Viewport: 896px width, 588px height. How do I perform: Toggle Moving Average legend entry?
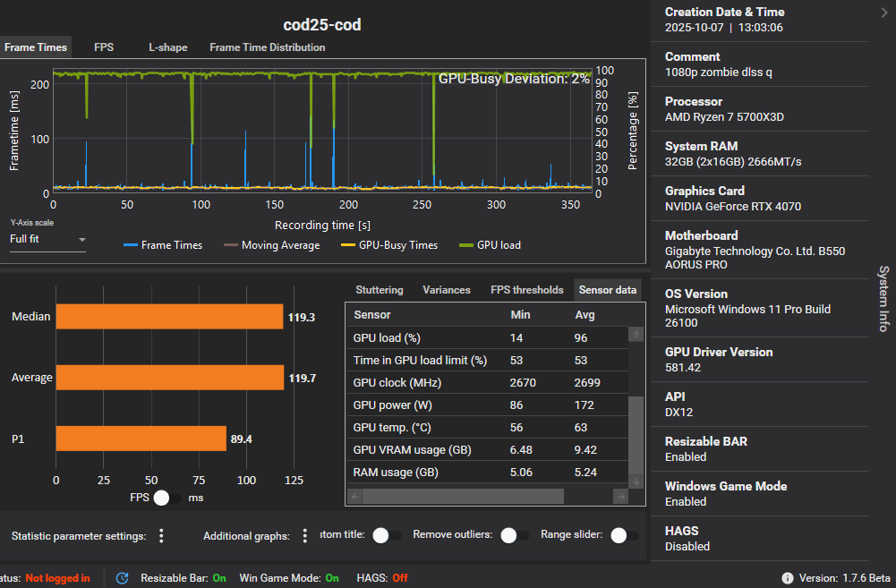271,245
